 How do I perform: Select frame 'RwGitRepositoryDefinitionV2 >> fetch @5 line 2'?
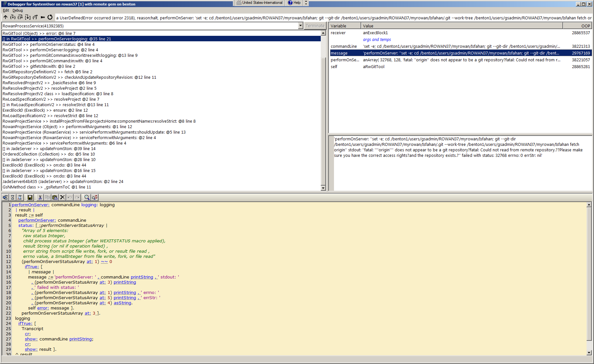pos(161,72)
